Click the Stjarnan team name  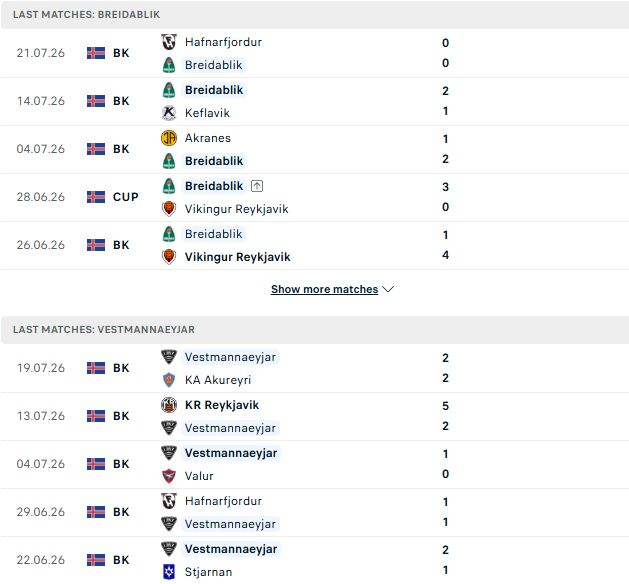tap(208, 572)
